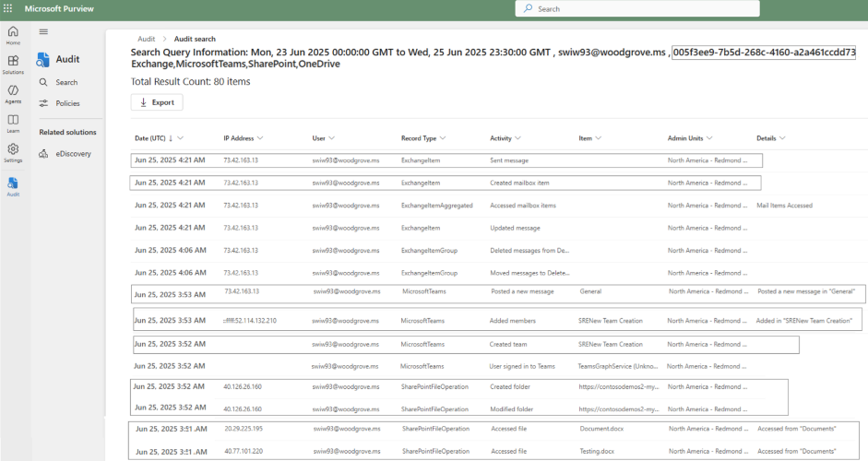Select the Modified folder row
868x461 pixels.
tap(459, 408)
